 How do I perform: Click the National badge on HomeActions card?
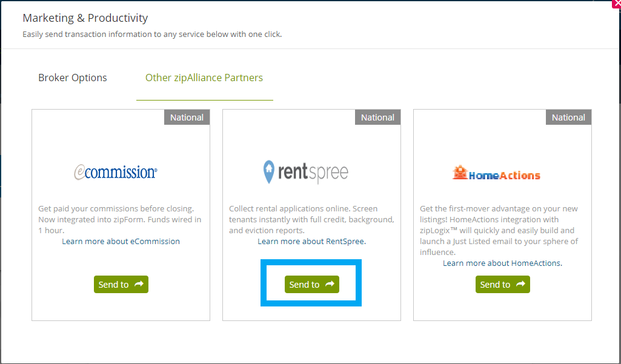[569, 117]
